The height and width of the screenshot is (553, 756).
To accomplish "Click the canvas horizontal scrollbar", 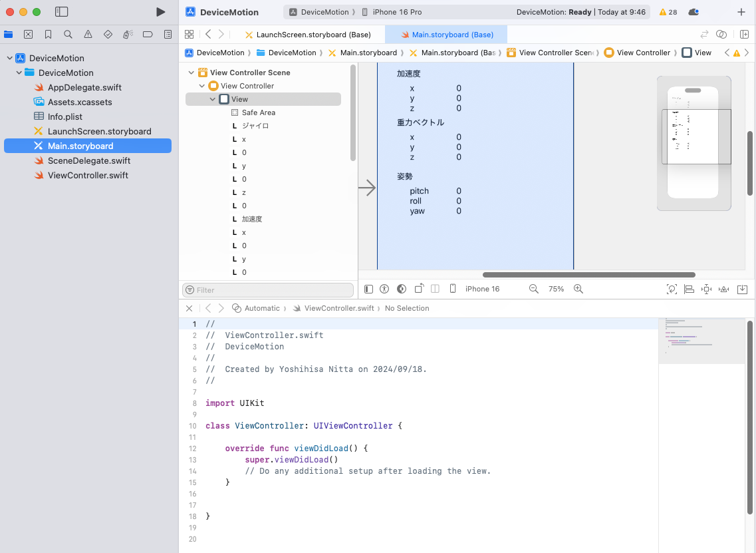I will click(x=588, y=275).
